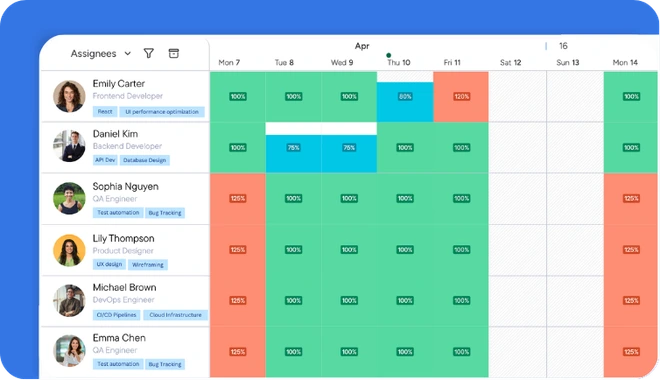This screenshot has width=660, height=380.
Task: Click Emma Chen's Test automation tag
Action: (x=118, y=364)
